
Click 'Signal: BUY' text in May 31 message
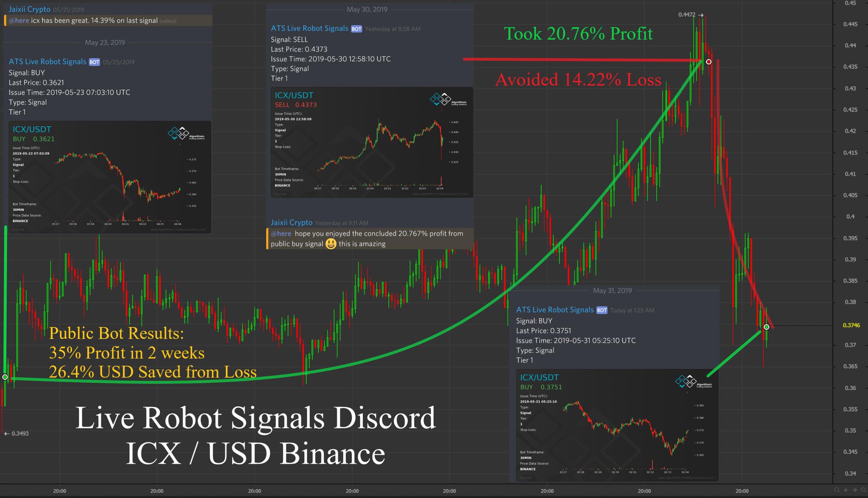(534, 321)
